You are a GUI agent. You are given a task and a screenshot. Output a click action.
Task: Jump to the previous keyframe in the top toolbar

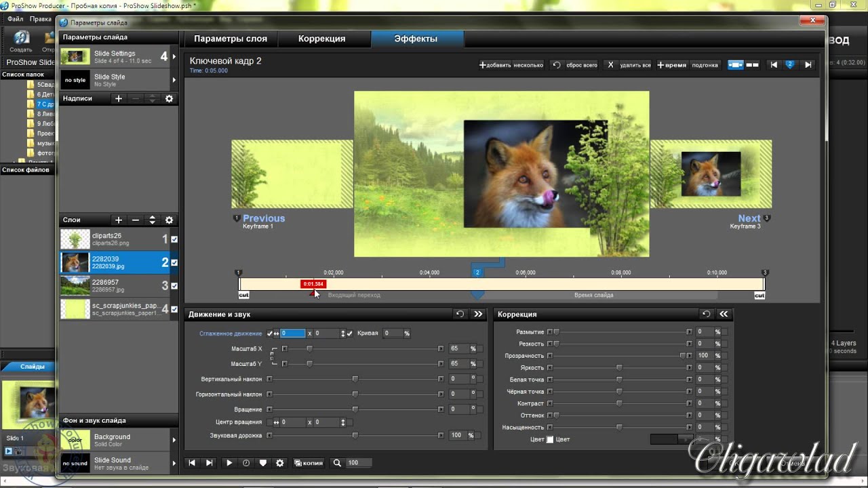(x=774, y=65)
